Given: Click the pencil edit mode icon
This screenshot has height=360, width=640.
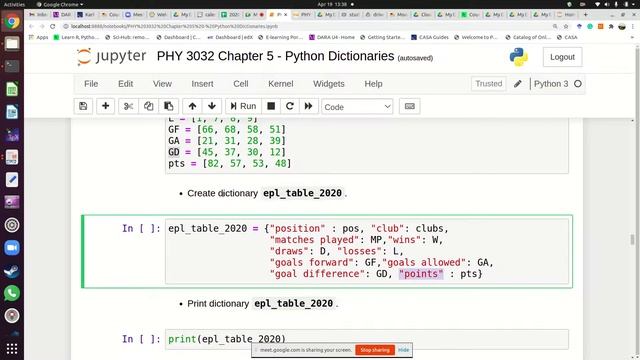Looking at the screenshot, I should click(x=518, y=84).
